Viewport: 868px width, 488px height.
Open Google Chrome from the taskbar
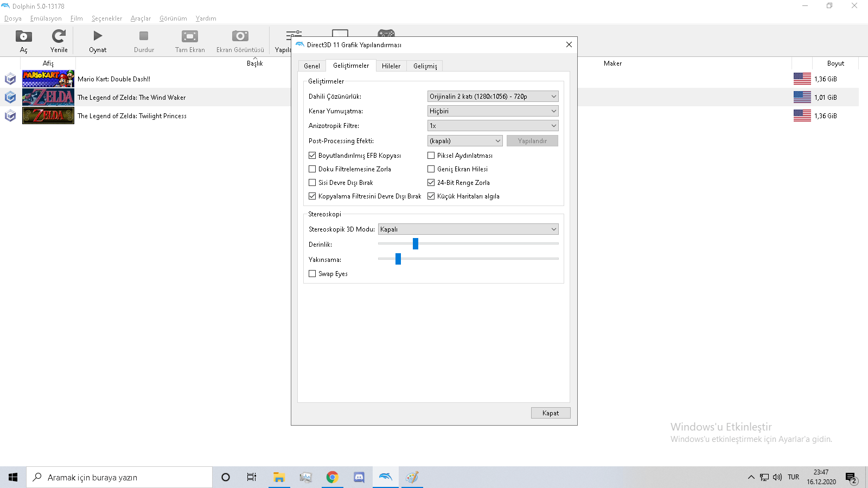332,477
